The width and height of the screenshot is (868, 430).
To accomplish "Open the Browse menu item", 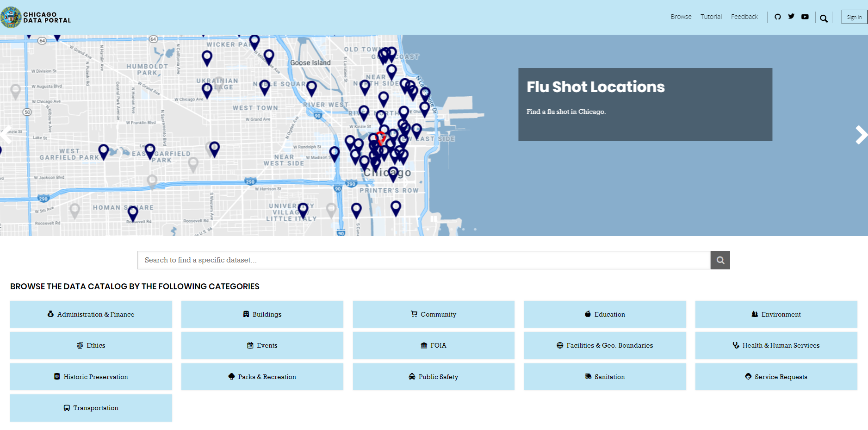I will pos(681,17).
